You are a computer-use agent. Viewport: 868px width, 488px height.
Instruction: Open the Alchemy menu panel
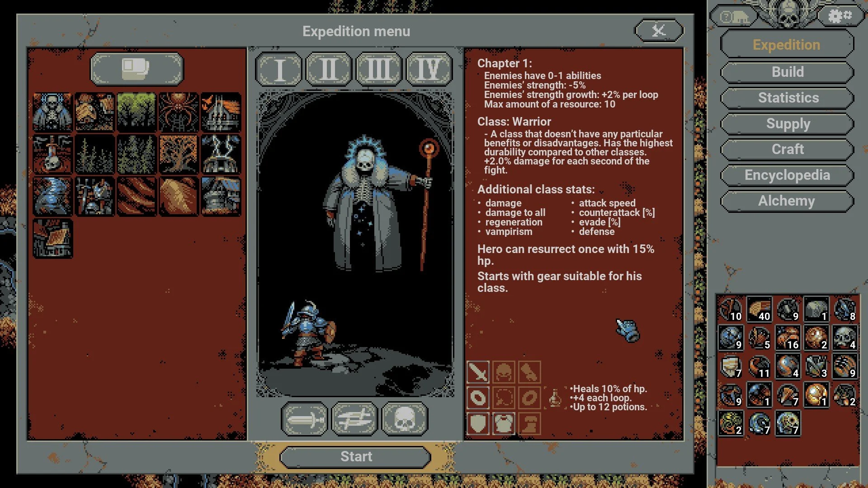(787, 200)
